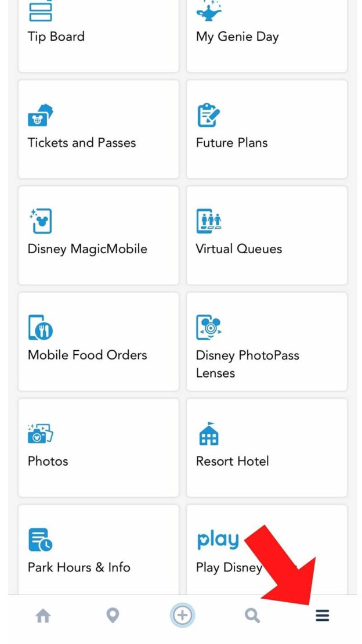
Task: Open the hamburger menu the arrow points to
Action: click(322, 616)
